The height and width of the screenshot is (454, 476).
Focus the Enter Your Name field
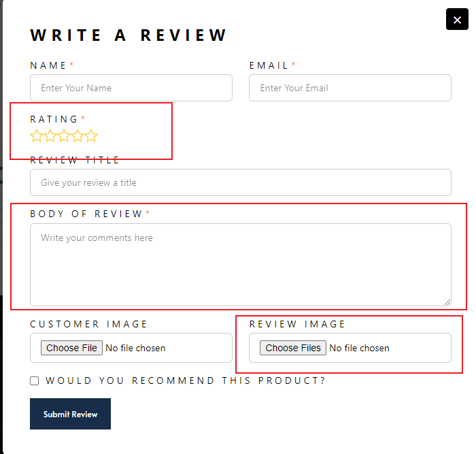(x=131, y=88)
